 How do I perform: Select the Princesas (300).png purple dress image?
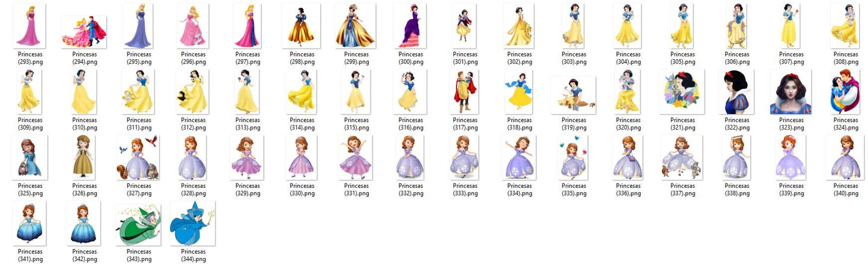(x=410, y=26)
